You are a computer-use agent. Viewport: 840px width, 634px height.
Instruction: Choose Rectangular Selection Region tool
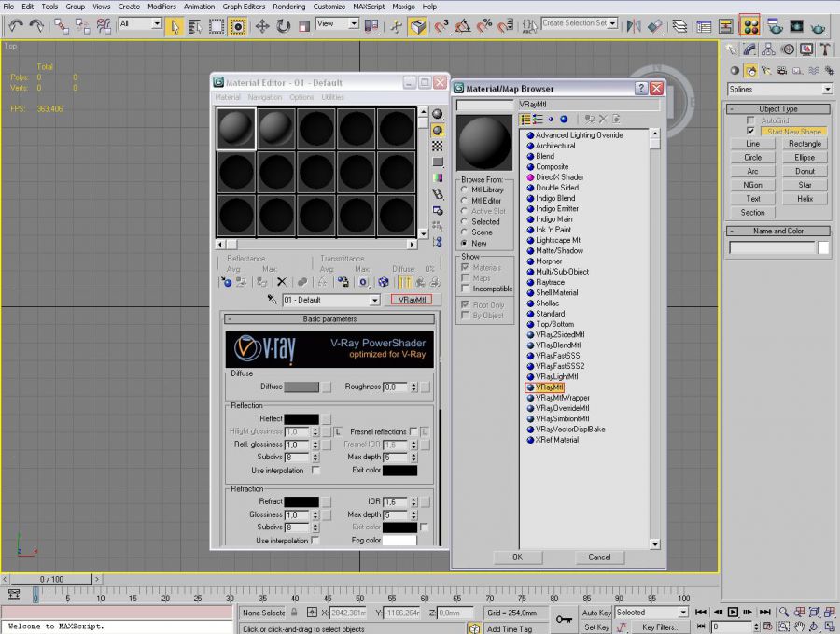click(217, 26)
